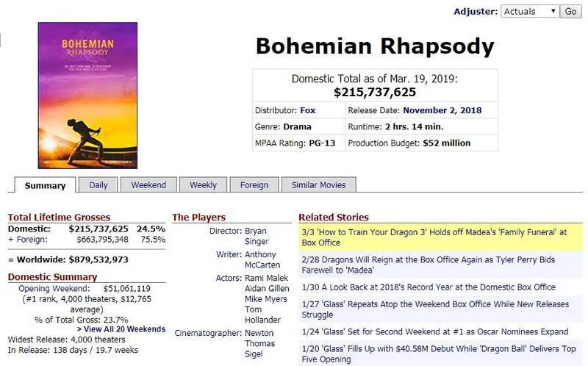Click the Aidan Gillen actor link
The image size is (588, 366).
tap(267, 288)
